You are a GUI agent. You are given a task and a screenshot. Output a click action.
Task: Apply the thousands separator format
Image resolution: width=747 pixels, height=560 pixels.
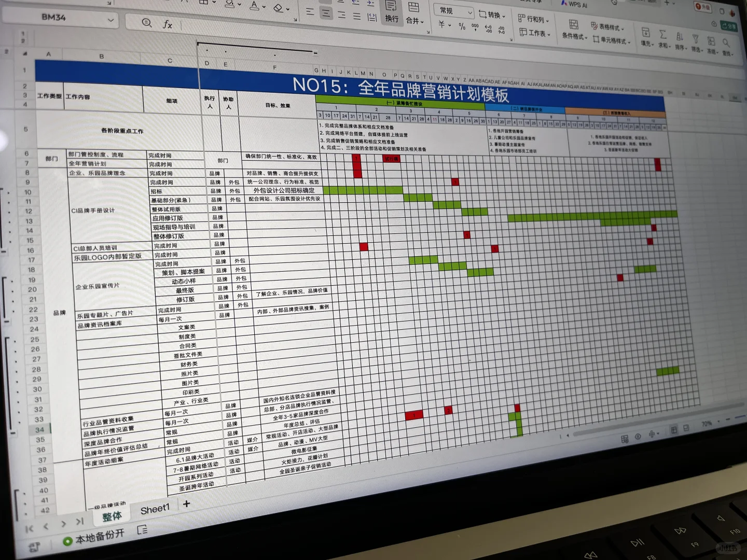click(475, 26)
